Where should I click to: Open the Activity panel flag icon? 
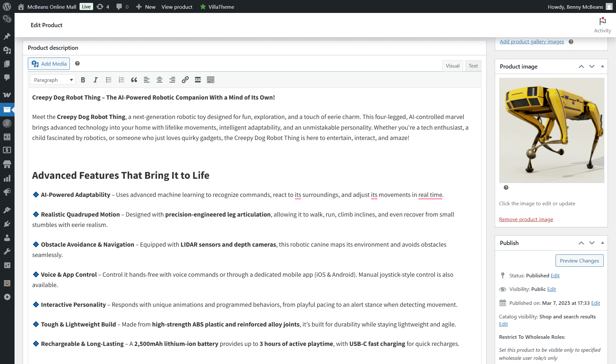pos(602,22)
